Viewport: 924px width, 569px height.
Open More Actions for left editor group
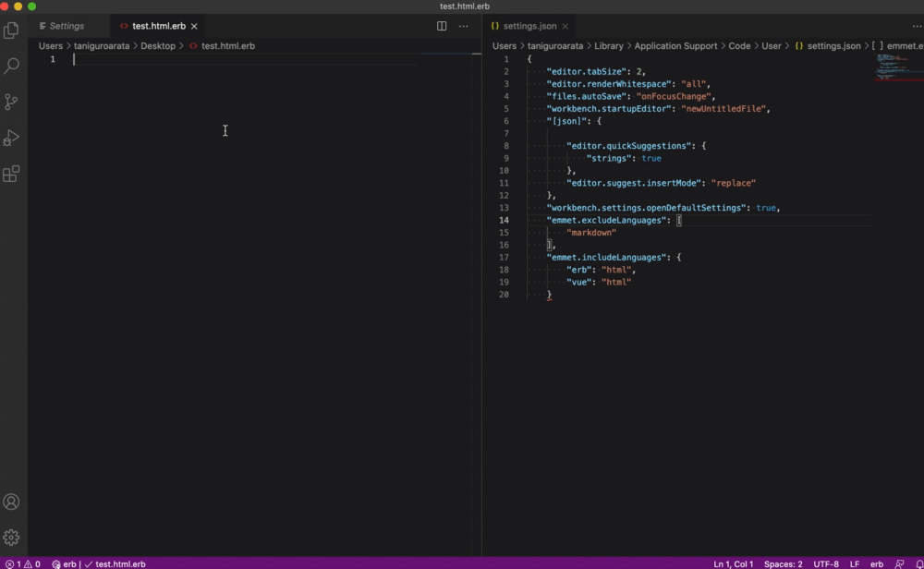pos(464,26)
